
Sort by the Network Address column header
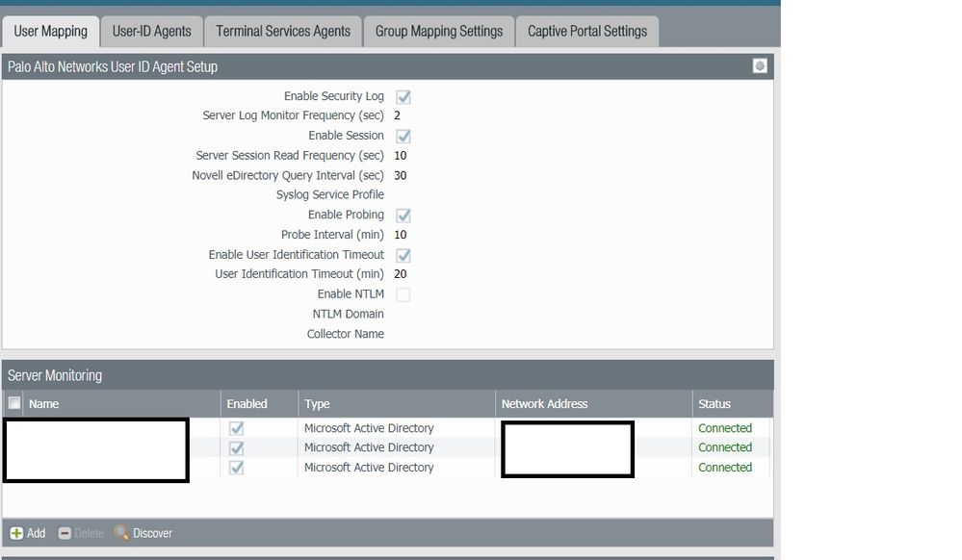pyautogui.click(x=544, y=403)
